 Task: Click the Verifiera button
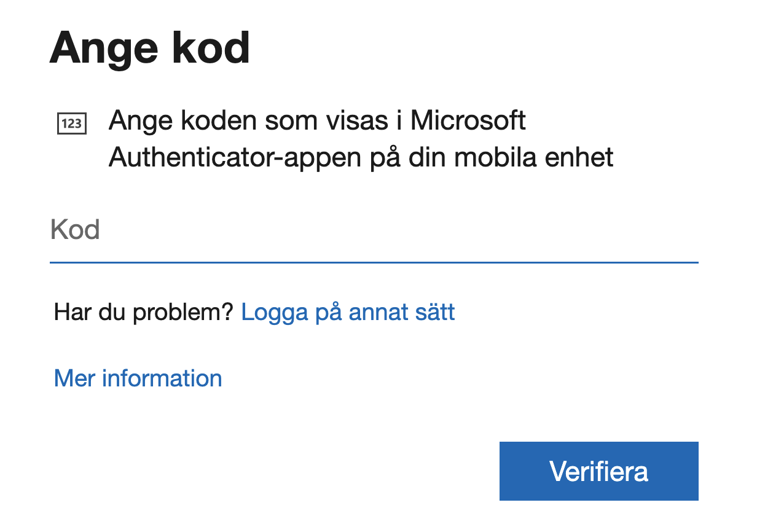pyautogui.click(x=598, y=471)
